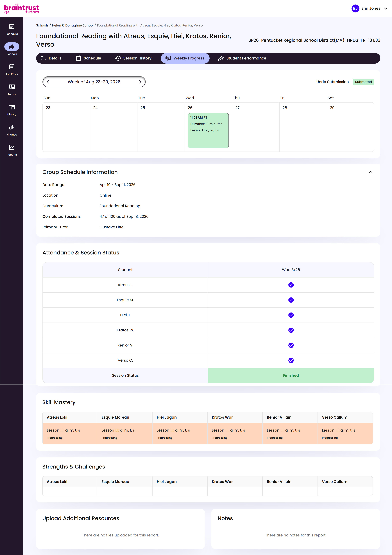
Task: Click the Braintrust Tutors logo
Action: pyautogui.click(x=22, y=8)
